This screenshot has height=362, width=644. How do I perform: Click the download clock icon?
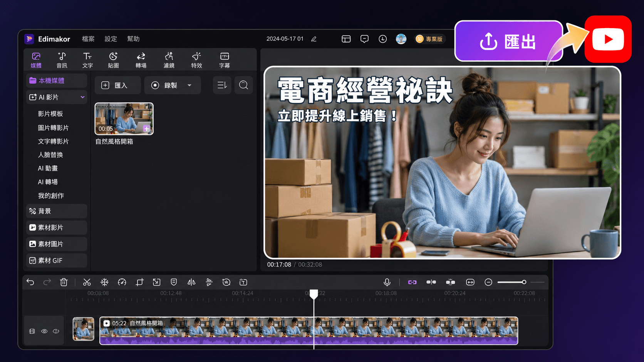[x=382, y=39]
